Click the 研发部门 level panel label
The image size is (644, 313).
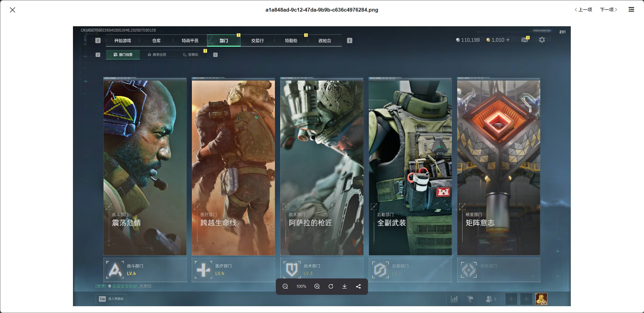click(488, 266)
